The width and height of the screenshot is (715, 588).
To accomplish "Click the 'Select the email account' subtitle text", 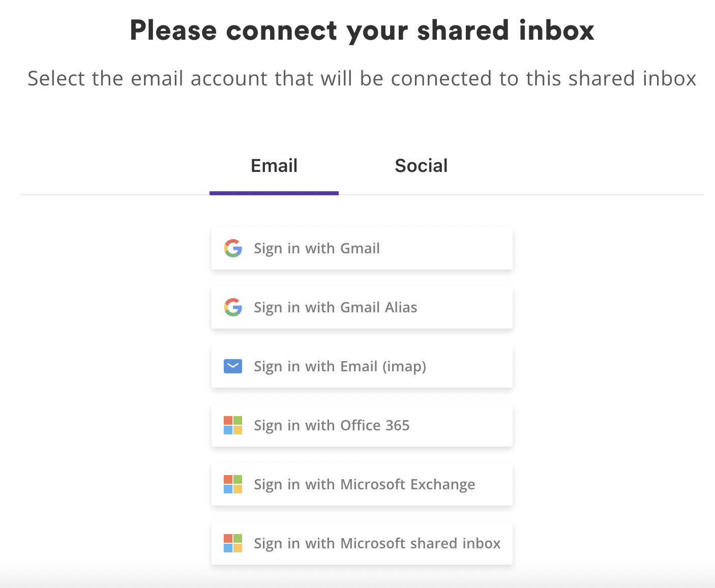I will (362, 79).
